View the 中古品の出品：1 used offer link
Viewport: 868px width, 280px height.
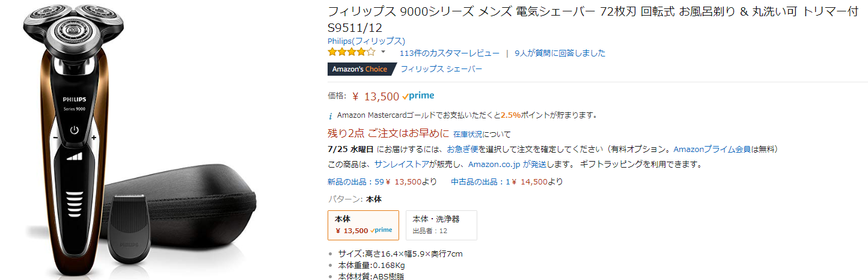[x=481, y=182]
